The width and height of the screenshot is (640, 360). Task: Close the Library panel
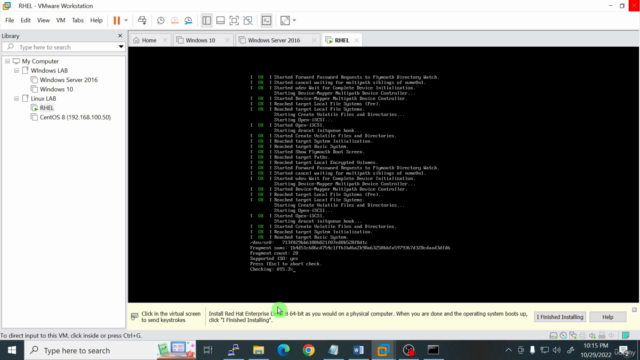click(120, 36)
